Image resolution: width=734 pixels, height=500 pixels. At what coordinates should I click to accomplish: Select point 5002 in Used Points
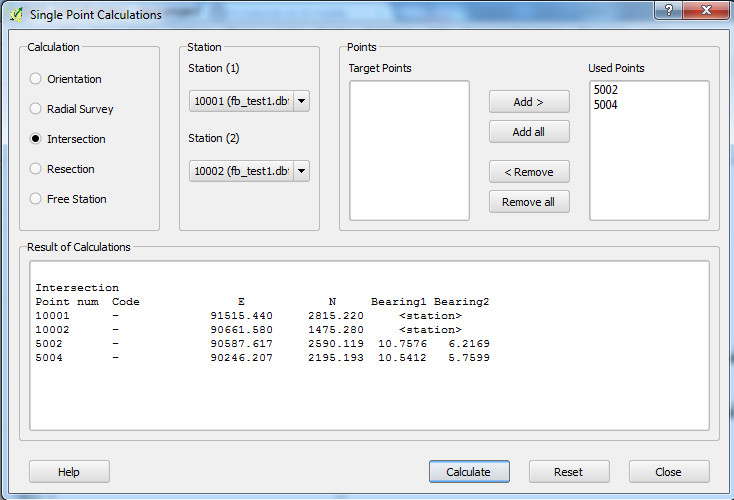[x=606, y=90]
